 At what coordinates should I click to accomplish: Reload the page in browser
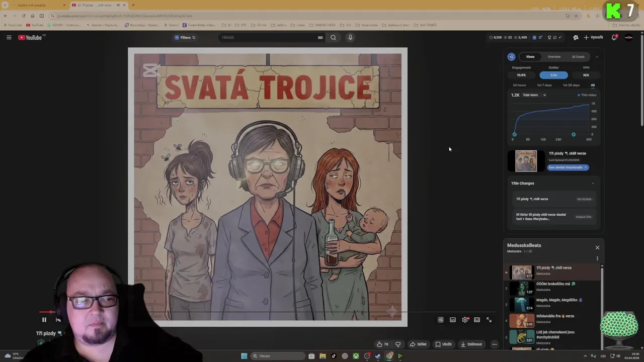(23, 16)
